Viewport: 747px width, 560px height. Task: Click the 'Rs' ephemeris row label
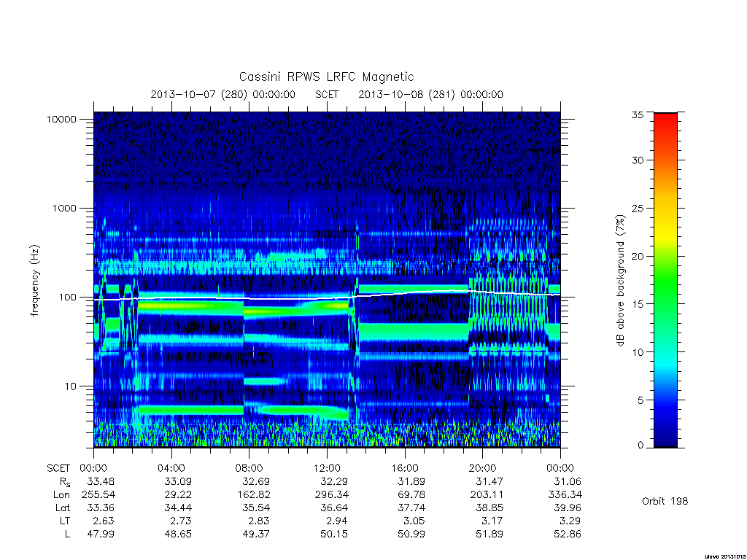(64, 482)
